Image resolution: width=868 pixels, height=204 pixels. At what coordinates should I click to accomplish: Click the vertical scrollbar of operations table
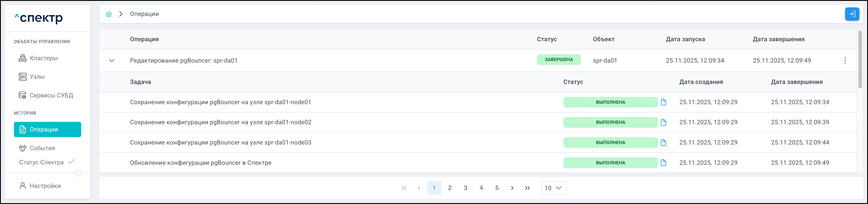click(859, 61)
